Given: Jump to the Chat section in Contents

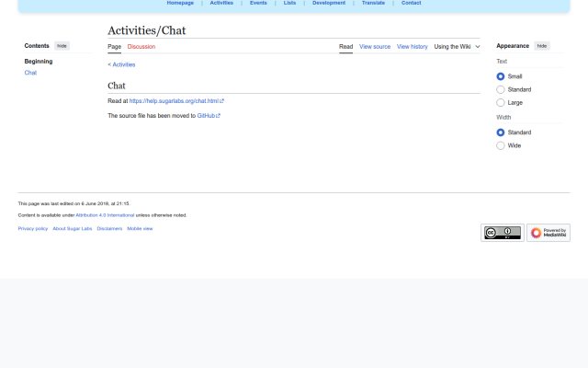Looking at the screenshot, I should click(30, 73).
